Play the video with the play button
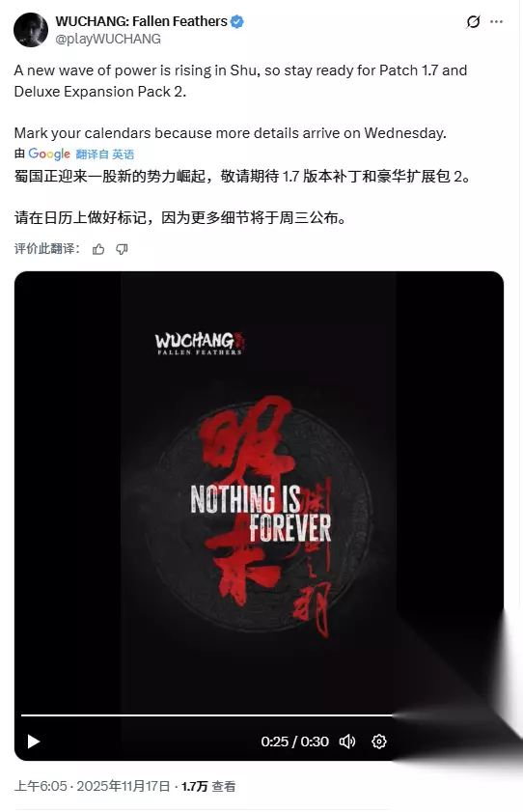Screen dimensions: 523x812 point(34,742)
